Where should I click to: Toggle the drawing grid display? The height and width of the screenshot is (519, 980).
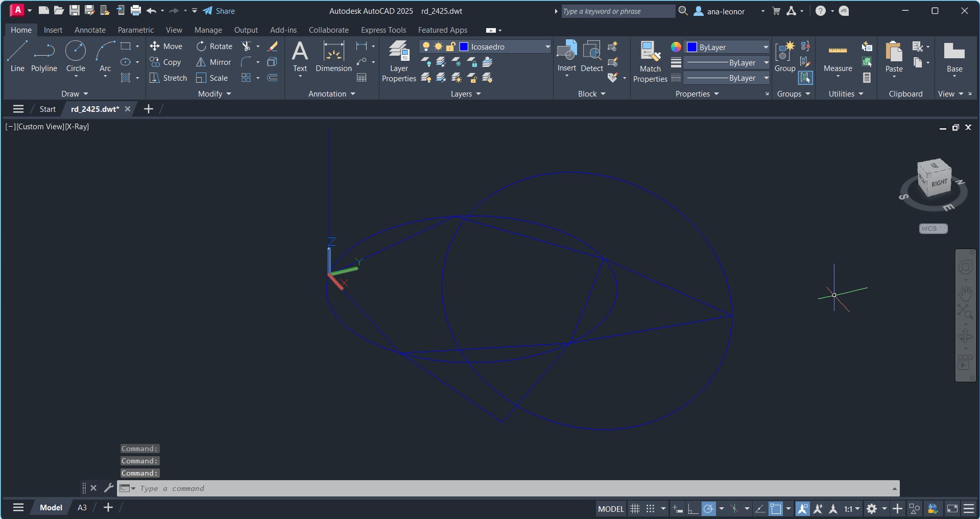point(635,509)
